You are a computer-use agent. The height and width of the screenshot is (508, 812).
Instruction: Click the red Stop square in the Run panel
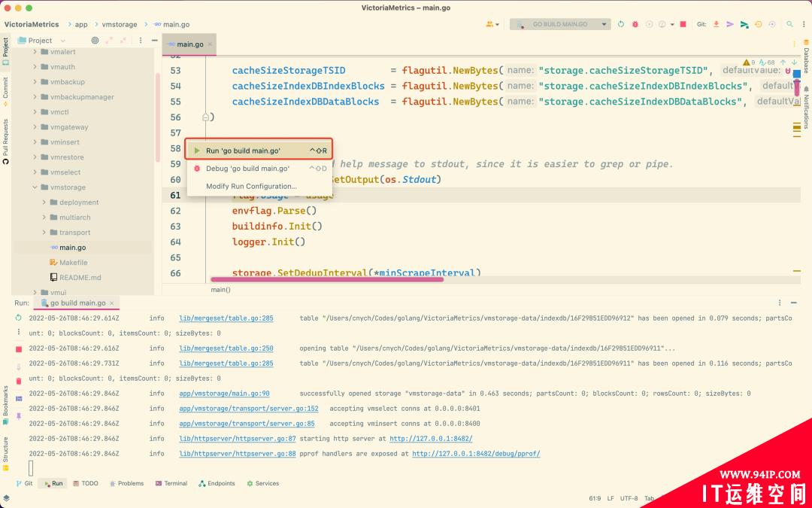coord(19,349)
